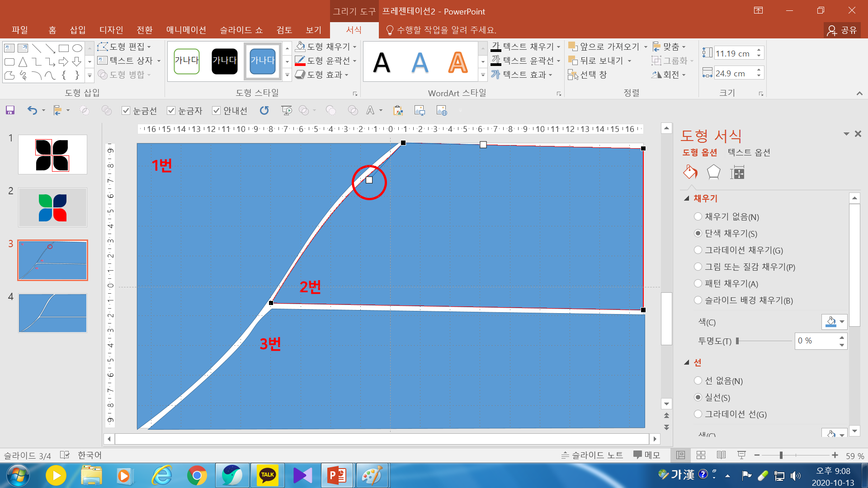Click the Save icon in quick toolbar
Image resolution: width=868 pixels, height=488 pixels.
pos(10,110)
